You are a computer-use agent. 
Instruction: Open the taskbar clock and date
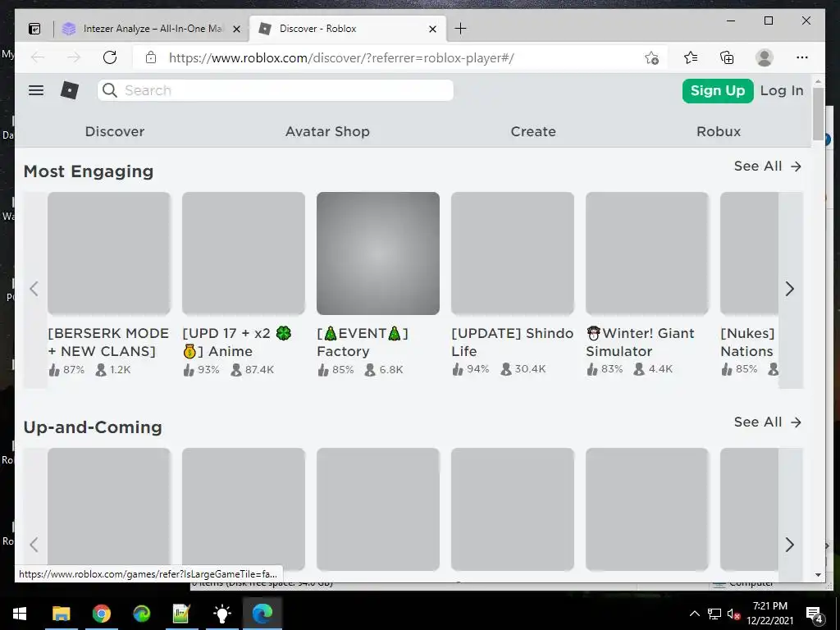(769, 614)
